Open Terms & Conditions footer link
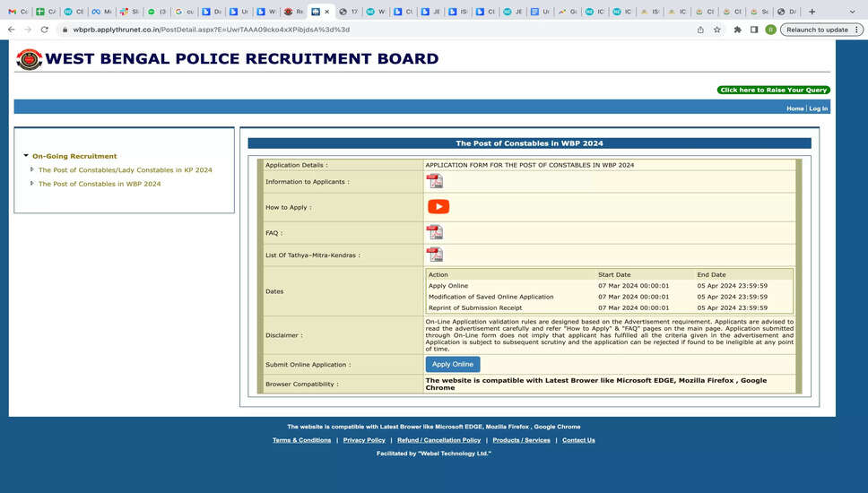This screenshot has height=493, width=868. click(301, 440)
